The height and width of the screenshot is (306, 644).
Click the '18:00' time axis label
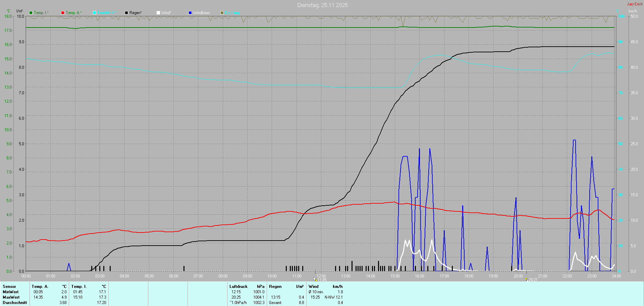(469, 276)
